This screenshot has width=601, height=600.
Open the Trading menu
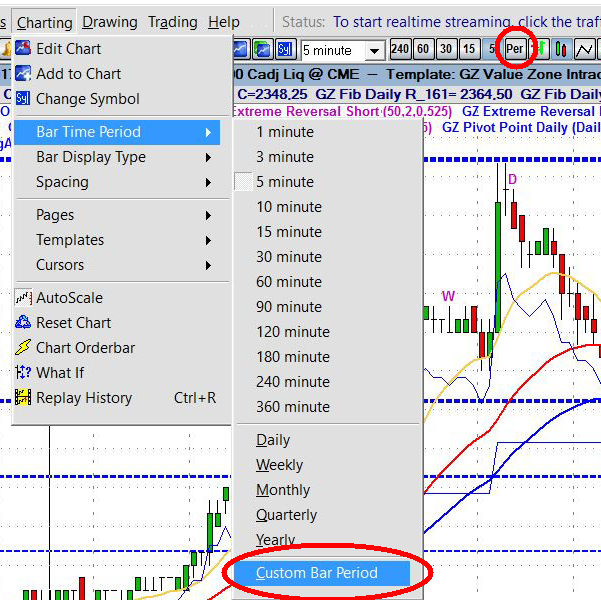[x=172, y=22]
